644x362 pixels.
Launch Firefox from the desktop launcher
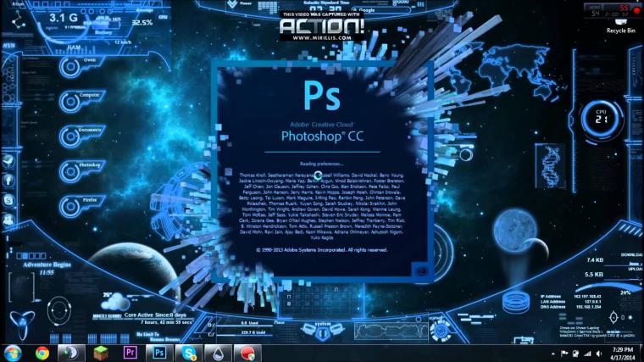[82, 206]
